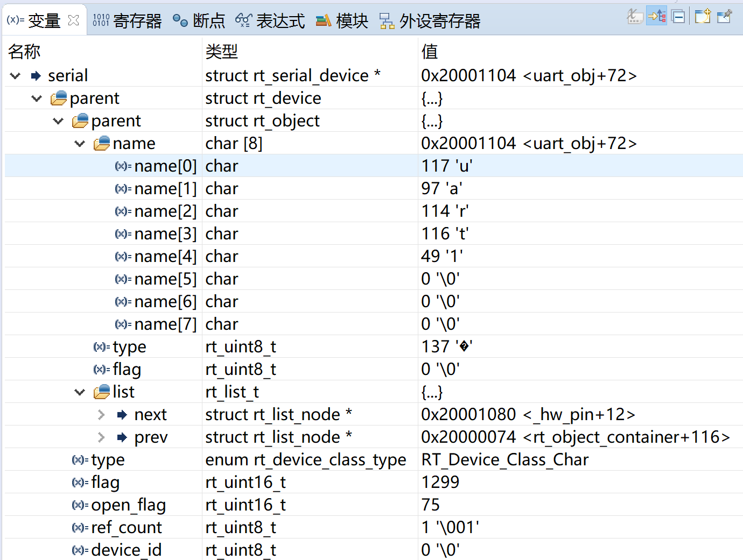Click the Show Type Names icon

634,16
